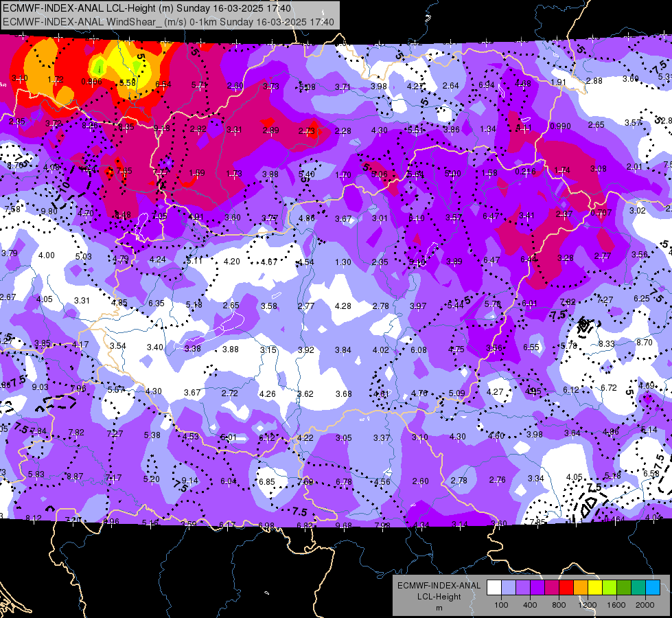Select the map value 5.44

coord(455,305)
